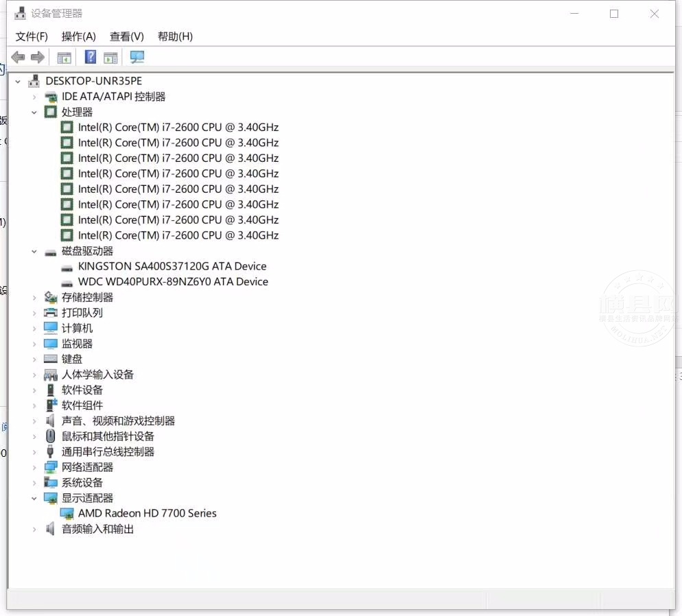Viewport: 682px width, 616px height.
Task: Expand the 监视器 node
Action: click(34, 344)
